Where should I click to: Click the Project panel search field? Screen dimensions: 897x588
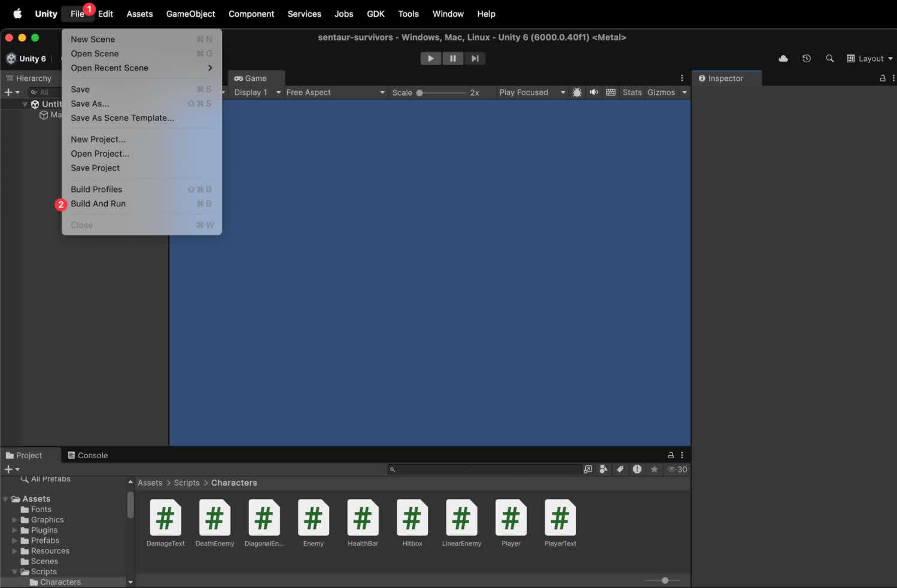tap(484, 470)
